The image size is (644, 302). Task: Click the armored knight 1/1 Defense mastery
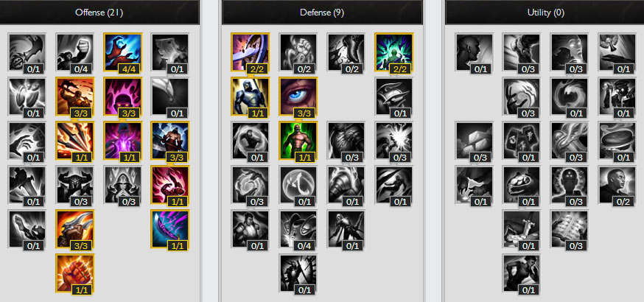[250, 96]
